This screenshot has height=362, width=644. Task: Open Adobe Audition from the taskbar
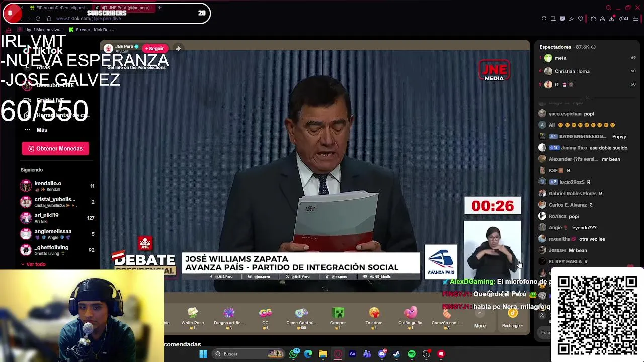point(352,354)
